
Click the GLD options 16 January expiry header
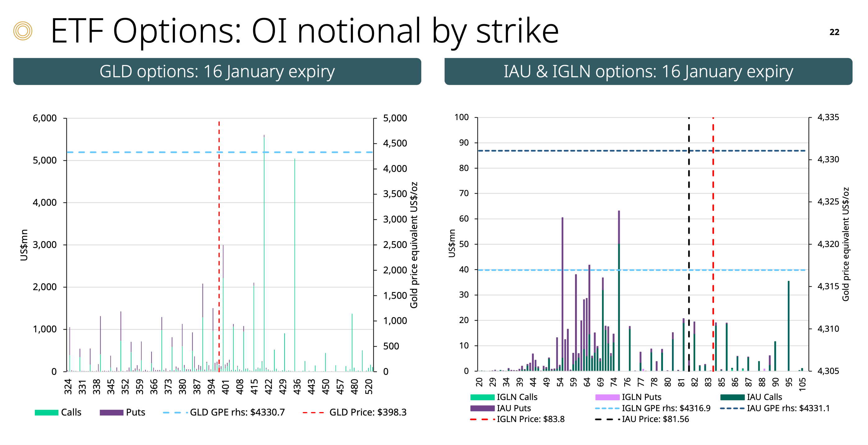coord(217,71)
